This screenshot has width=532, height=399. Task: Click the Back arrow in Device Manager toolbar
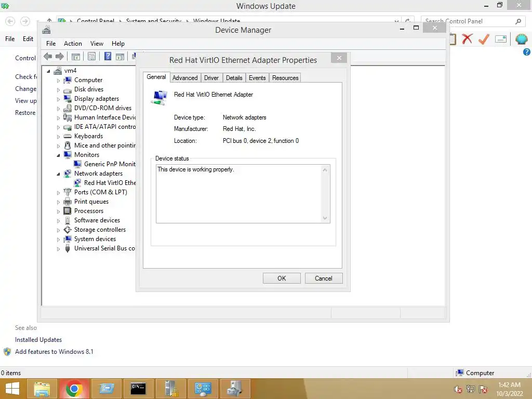[48, 56]
